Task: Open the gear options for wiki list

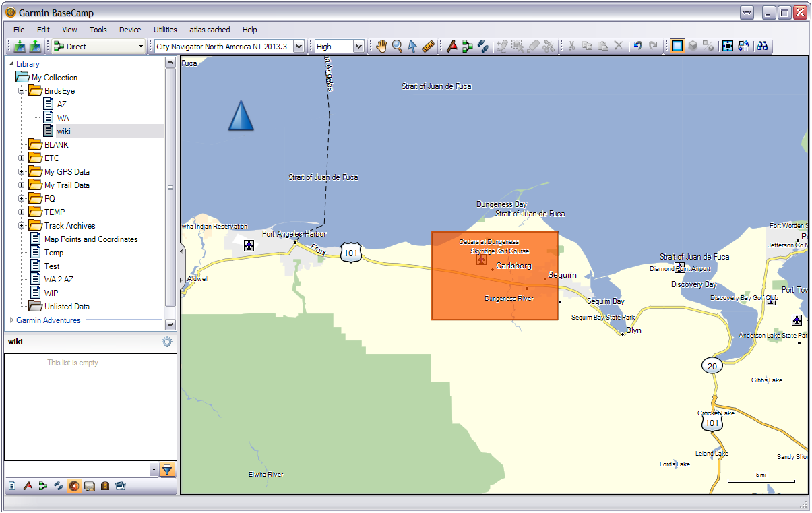Action: [167, 342]
